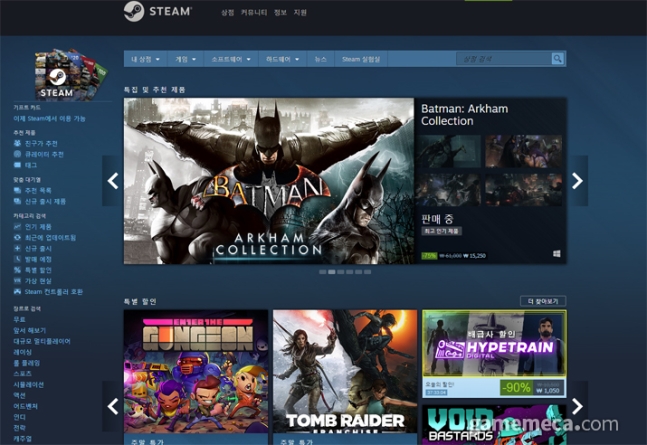The image size is (647, 445).
Task: View third Batman screenshot thumbnail
Action: [x=449, y=190]
